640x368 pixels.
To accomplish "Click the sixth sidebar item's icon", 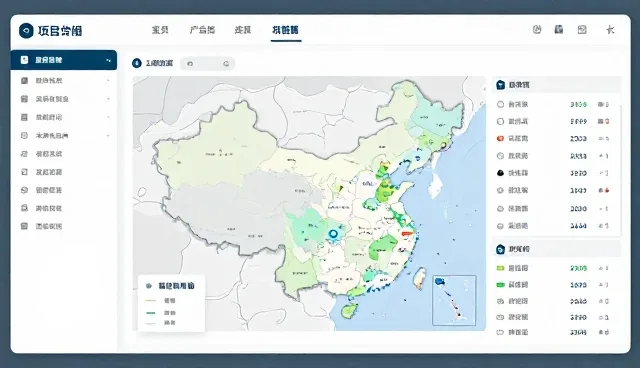I will tap(24, 154).
